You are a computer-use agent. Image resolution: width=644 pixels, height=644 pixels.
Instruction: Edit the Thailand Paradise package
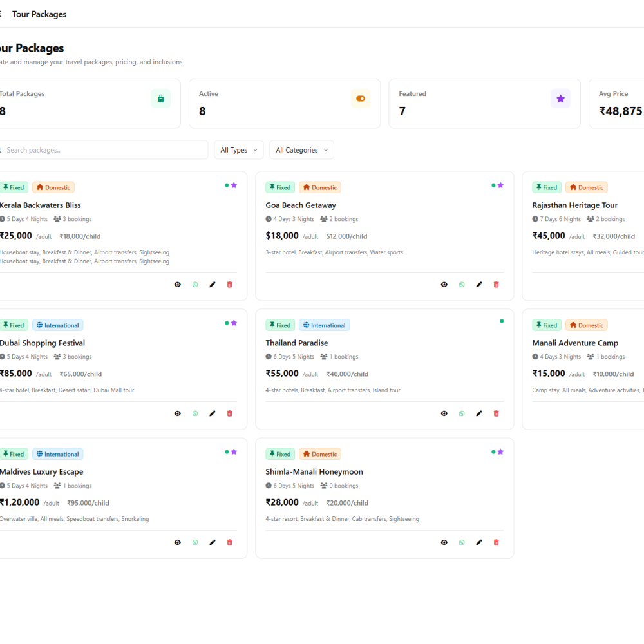pos(479,413)
